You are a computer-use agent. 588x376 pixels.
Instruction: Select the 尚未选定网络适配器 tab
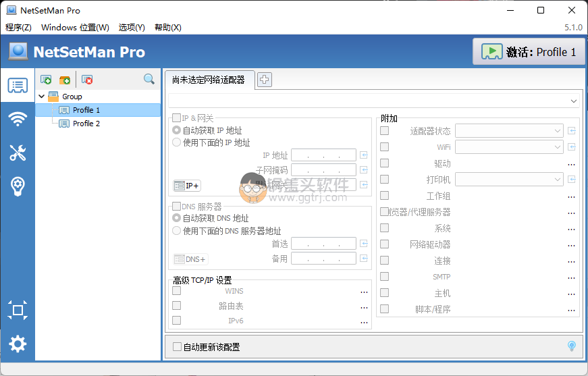click(x=209, y=80)
